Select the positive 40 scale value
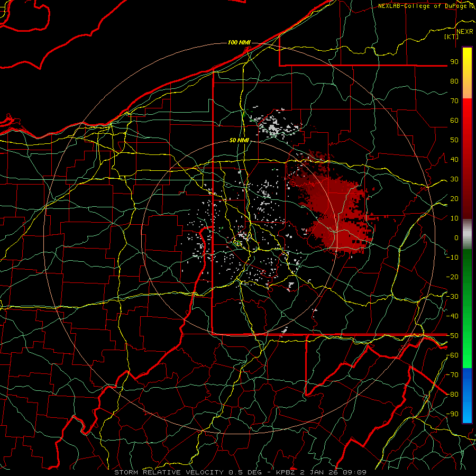This screenshot has height=476, width=476. [454, 160]
